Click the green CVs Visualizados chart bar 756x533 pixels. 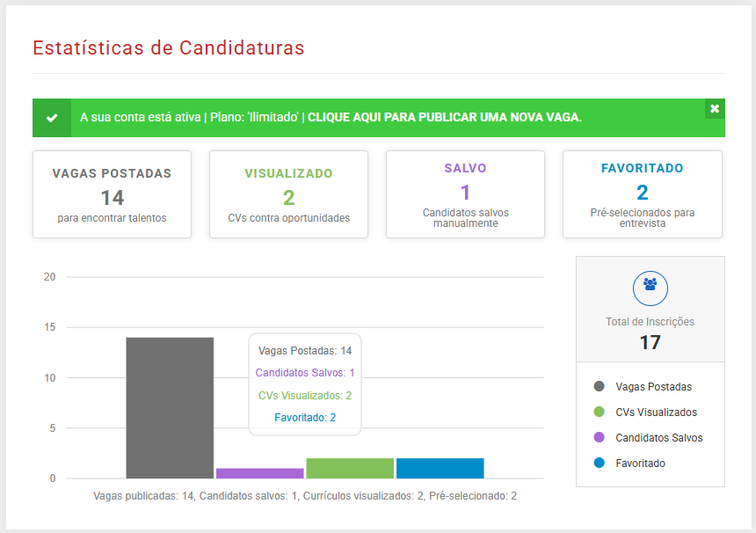click(349, 467)
